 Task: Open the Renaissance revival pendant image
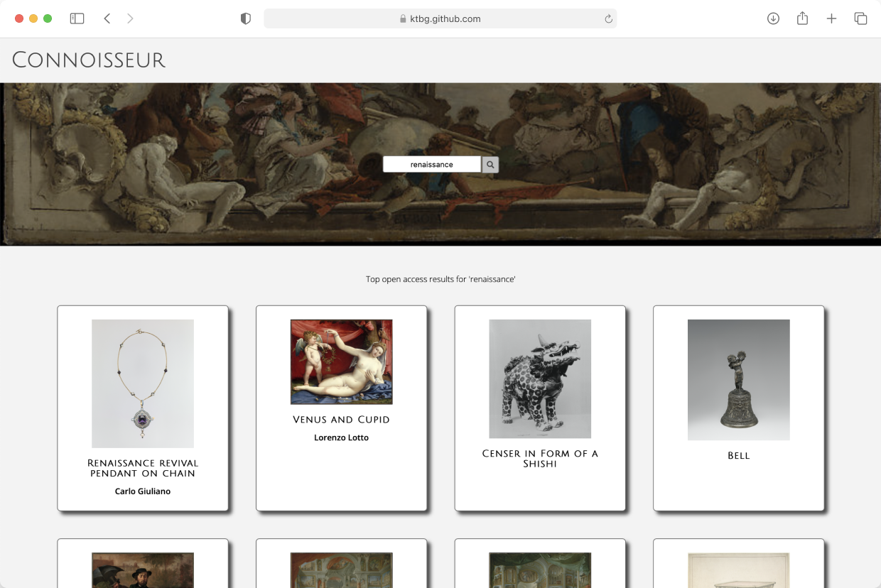(143, 383)
